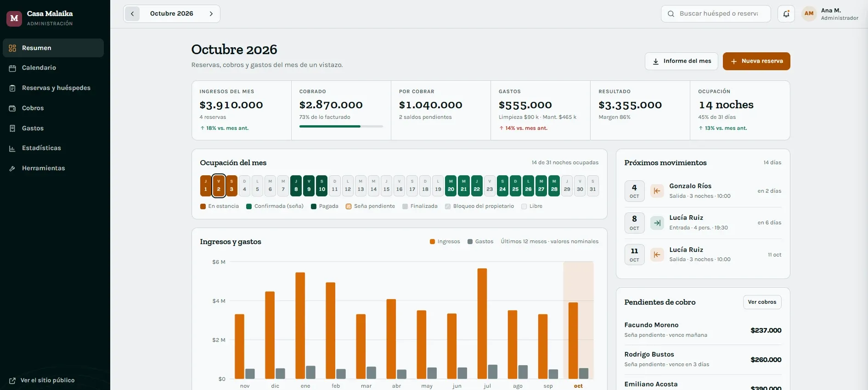Select day 31 in occupancy strip

[593, 186]
